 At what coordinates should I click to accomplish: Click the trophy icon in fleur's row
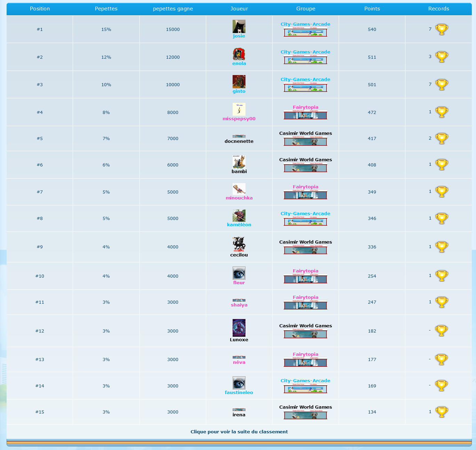click(x=442, y=276)
